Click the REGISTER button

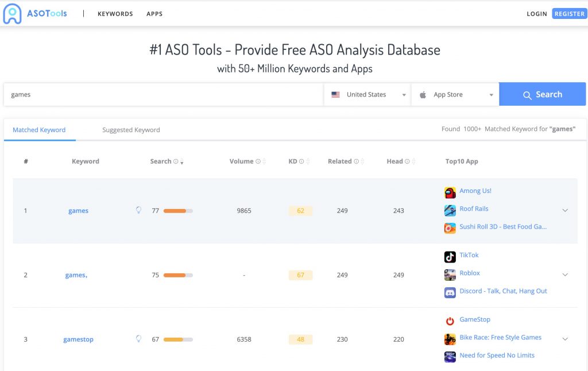coord(569,14)
